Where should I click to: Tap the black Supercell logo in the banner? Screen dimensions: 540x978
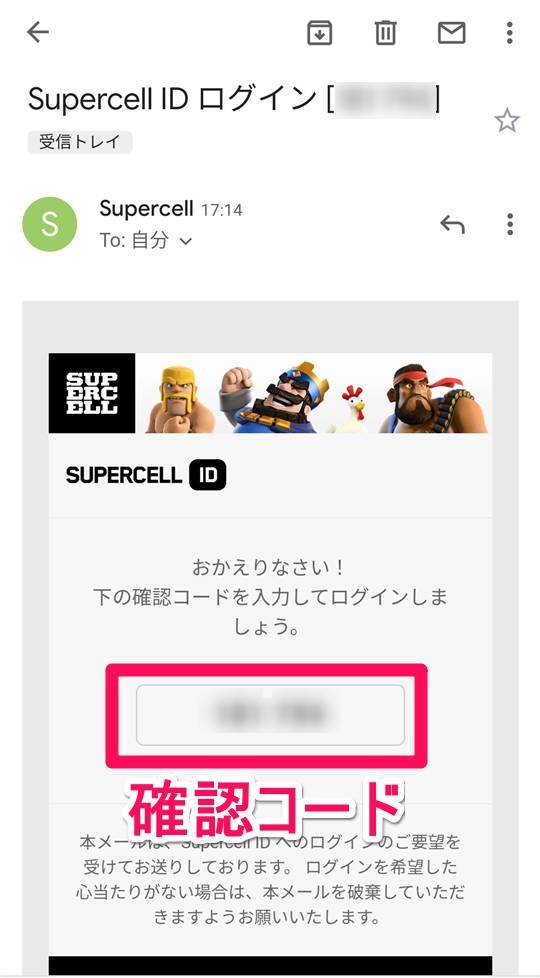(92, 393)
